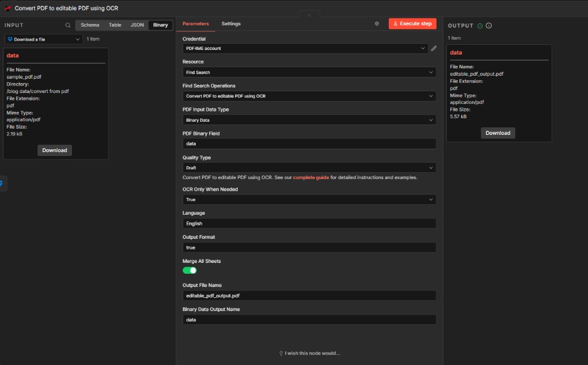Open the OCR Only When Needed dropdown
The height and width of the screenshot is (365, 588).
click(309, 200)
